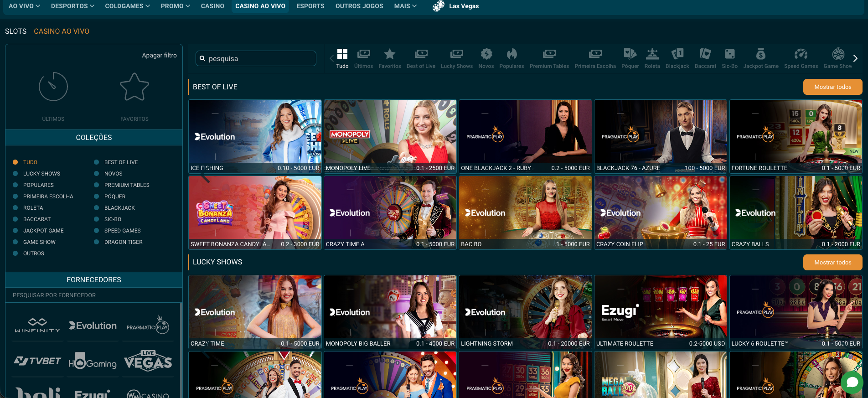868x398 pixels.
Task: Expand the MAIS dropdown menu
Action: coord(405,6)
